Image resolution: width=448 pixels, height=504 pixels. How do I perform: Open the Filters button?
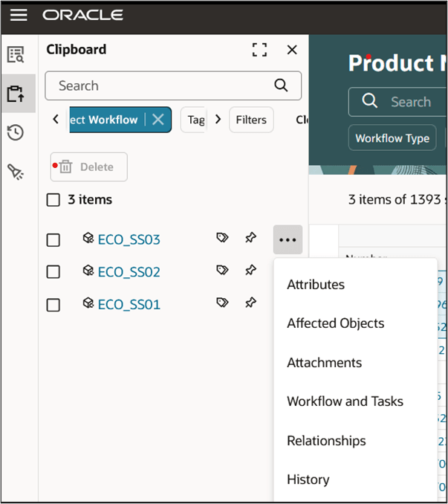pos(251,120)
